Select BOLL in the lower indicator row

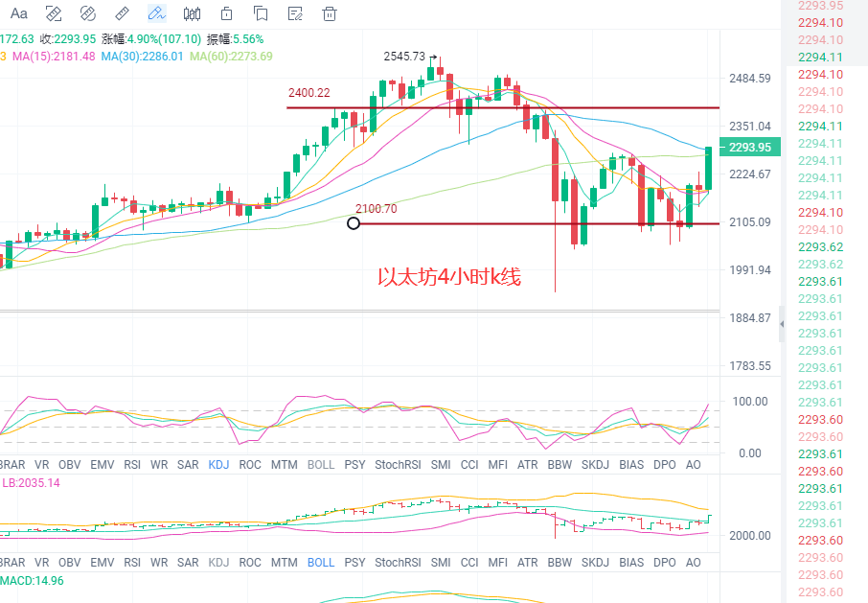(x=321, y=562)
